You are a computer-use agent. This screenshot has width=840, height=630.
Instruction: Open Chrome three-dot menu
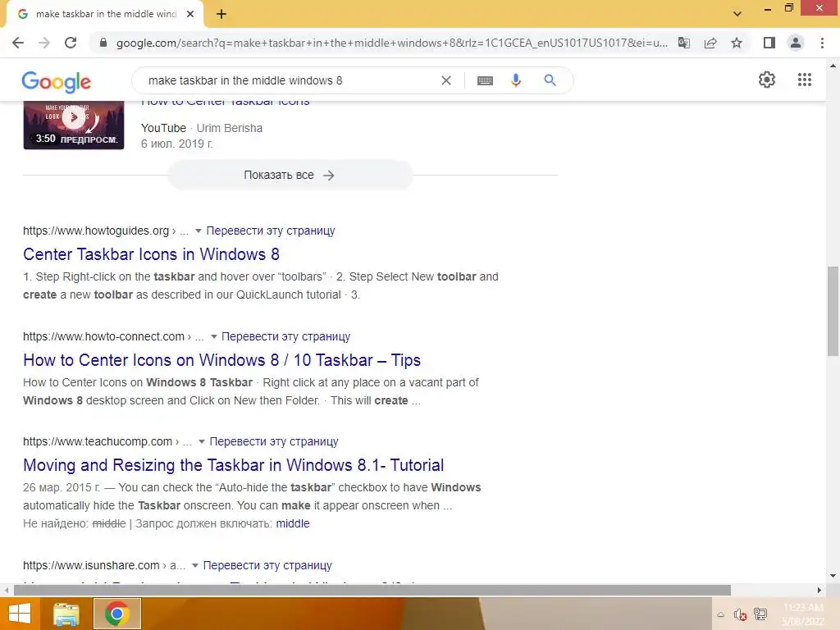pyautogui.click(x=822, y=43)
